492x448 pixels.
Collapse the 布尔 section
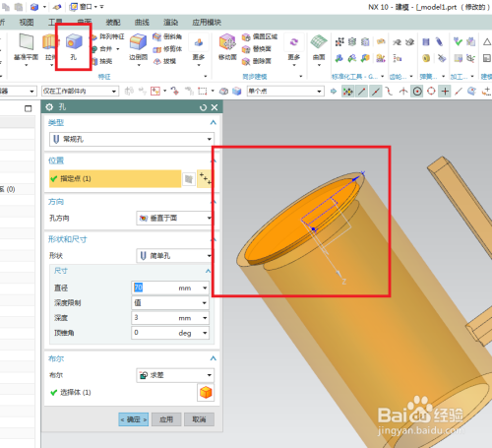click(x=214, y=358)
